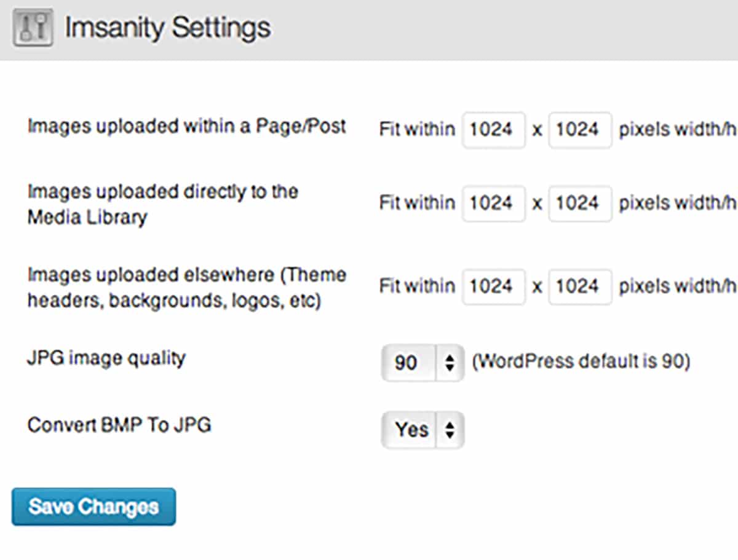Focus the Page/Post height input field

(579, 130)
